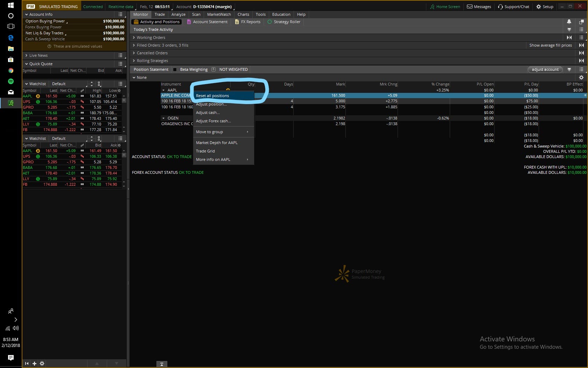Choose Adjust position... in the context menu
The image size is (588, 368).
click(x=223, y=104)
